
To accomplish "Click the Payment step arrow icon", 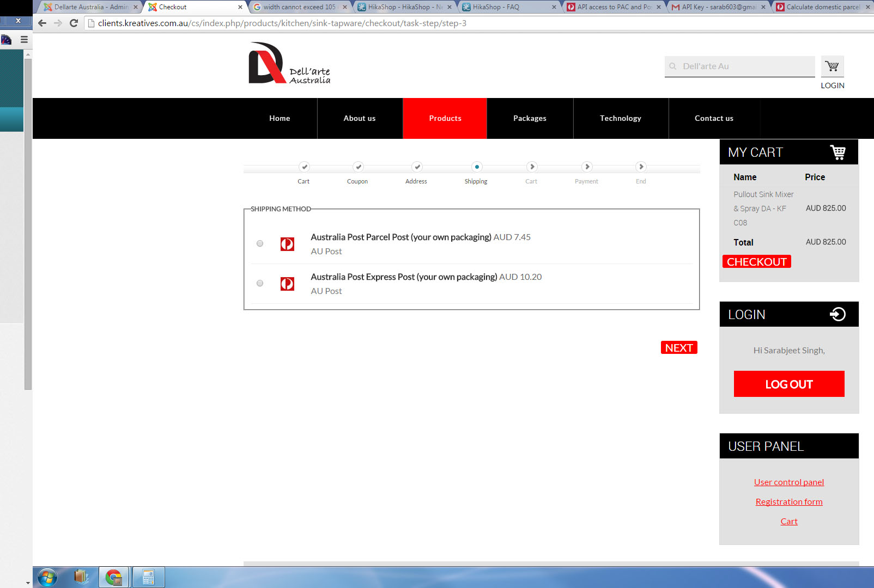I will pyautogui.click(x=587, y=167).
